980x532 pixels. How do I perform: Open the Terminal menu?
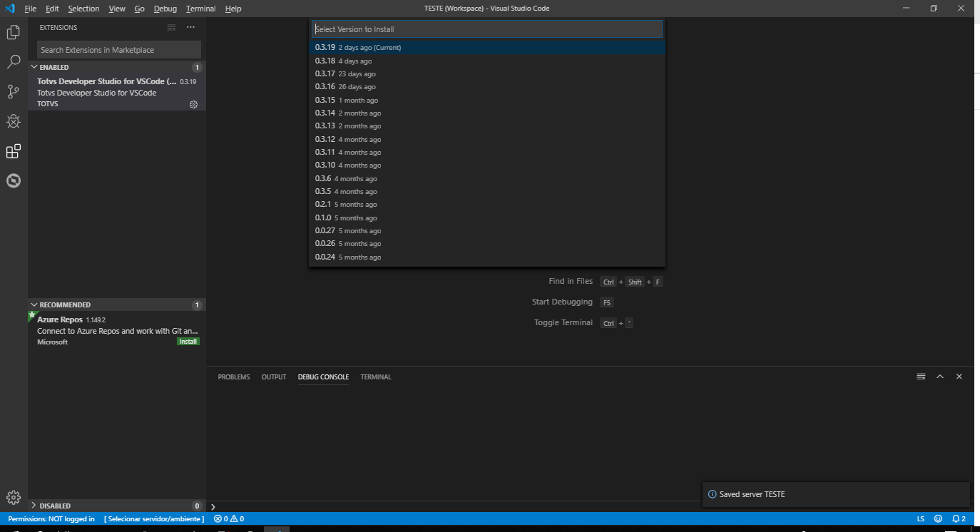[x=201, y=9]
